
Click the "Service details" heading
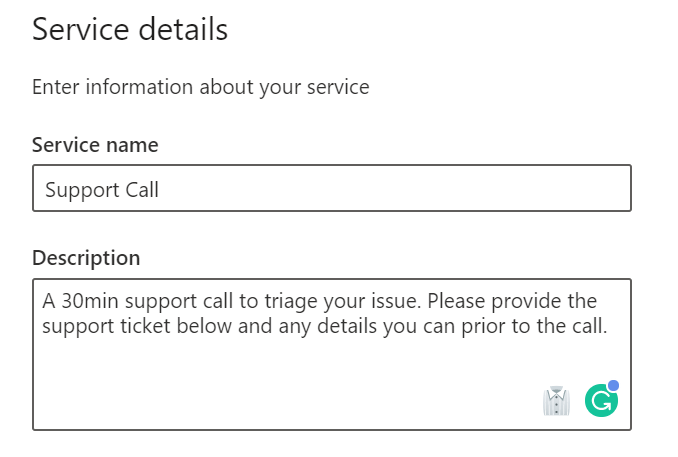tap(130, 30)
